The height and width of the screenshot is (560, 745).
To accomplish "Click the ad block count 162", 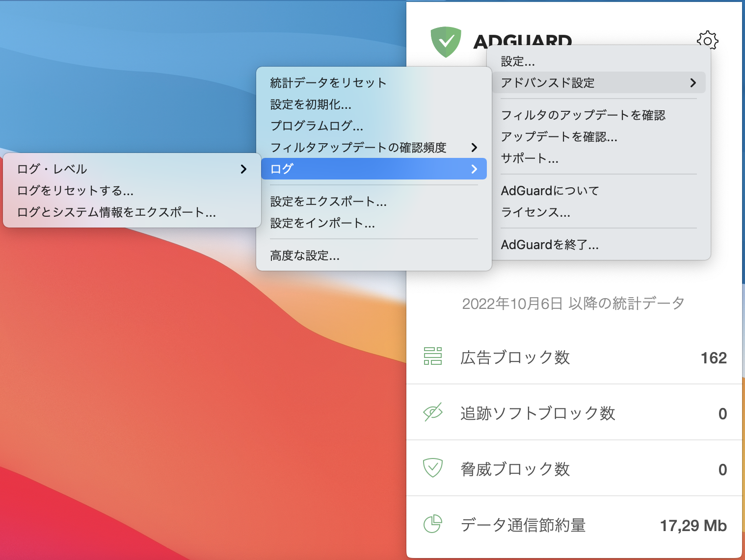I will coord(714,357).
